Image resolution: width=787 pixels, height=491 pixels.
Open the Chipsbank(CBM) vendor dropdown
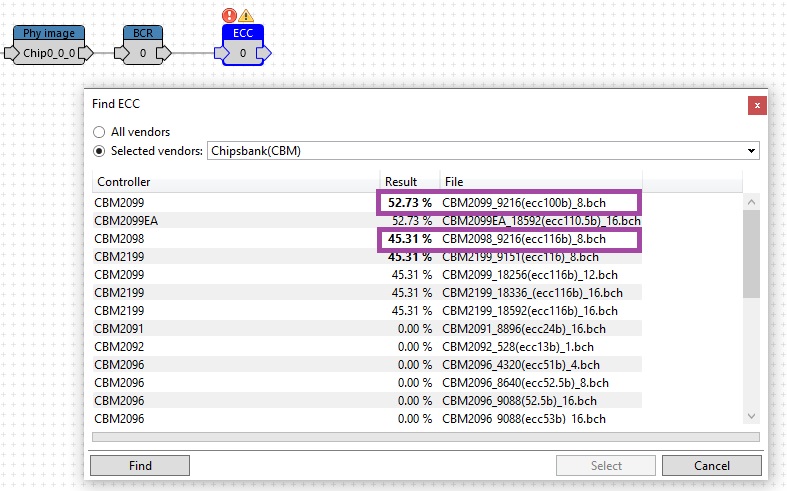[483, 151]
